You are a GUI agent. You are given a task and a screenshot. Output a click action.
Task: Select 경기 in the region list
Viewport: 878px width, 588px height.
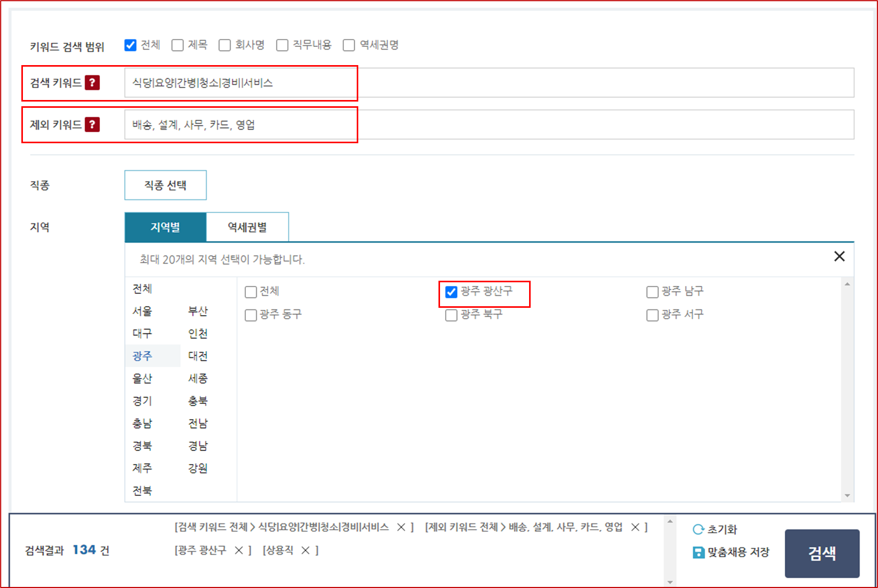[142, 401]
